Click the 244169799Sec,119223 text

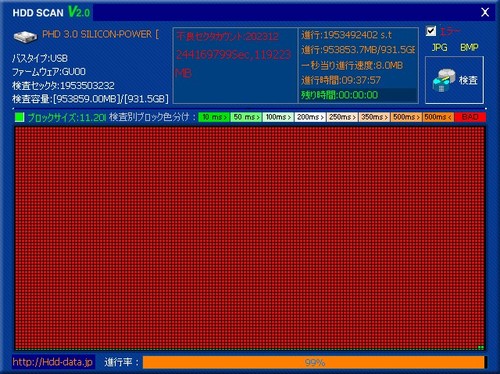point(233,54)
